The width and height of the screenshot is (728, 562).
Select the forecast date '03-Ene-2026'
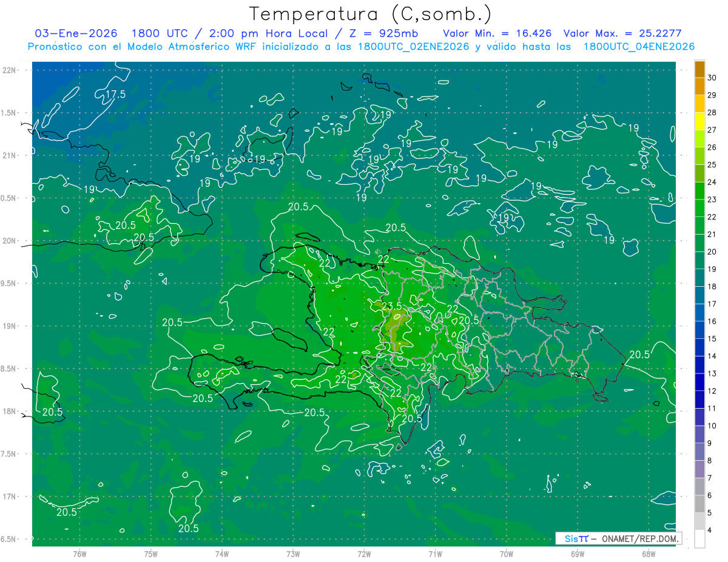[x=76, y=33]
